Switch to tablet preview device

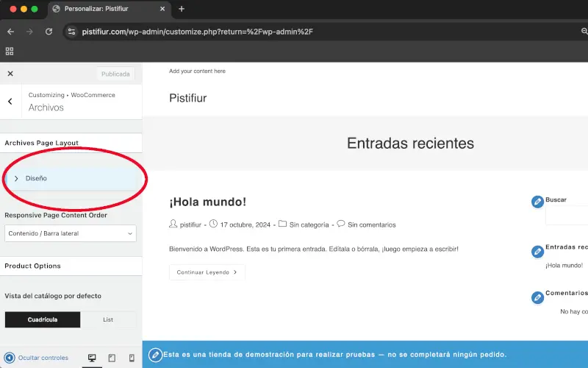coord(112,358)
